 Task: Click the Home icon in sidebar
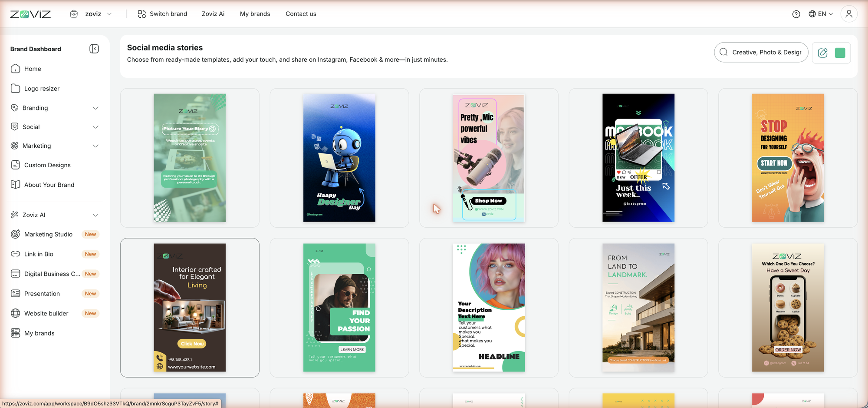click(x=15, y=69)
